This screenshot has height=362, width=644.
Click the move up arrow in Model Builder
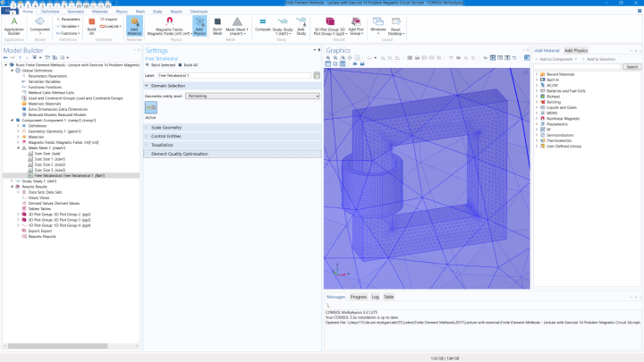point(20,58)
